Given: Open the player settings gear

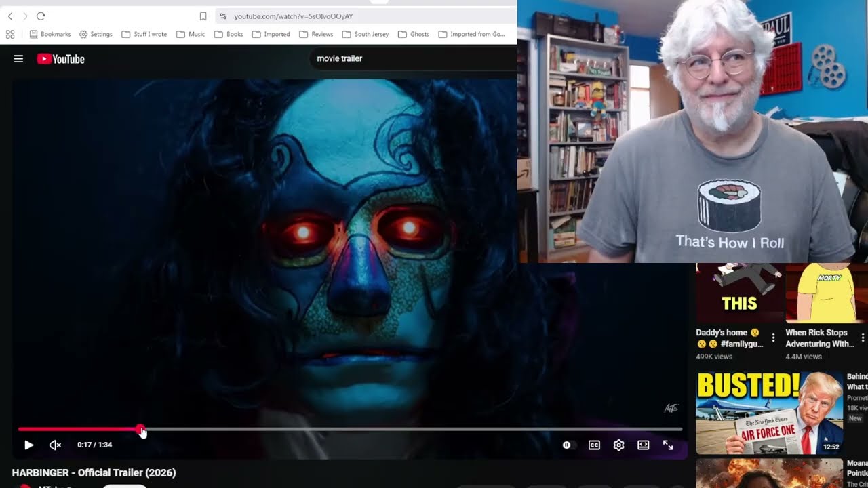Looking at the screenshot, I should coord(618,445).
